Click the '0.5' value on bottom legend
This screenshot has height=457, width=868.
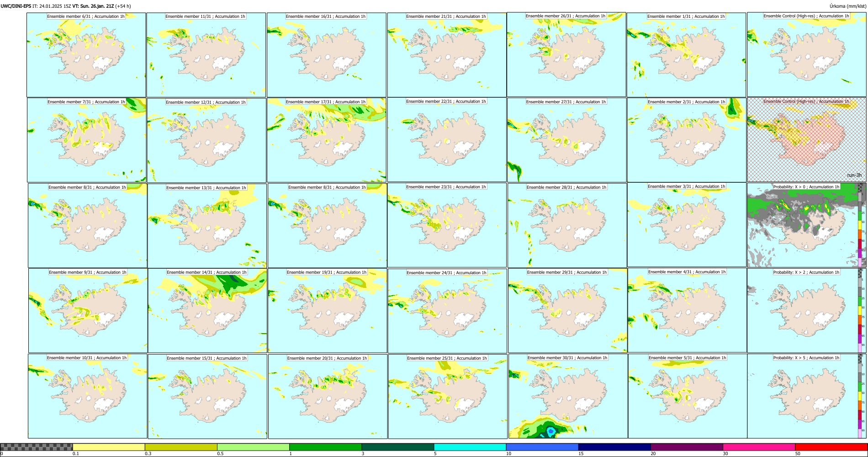[x=220, y=454]
